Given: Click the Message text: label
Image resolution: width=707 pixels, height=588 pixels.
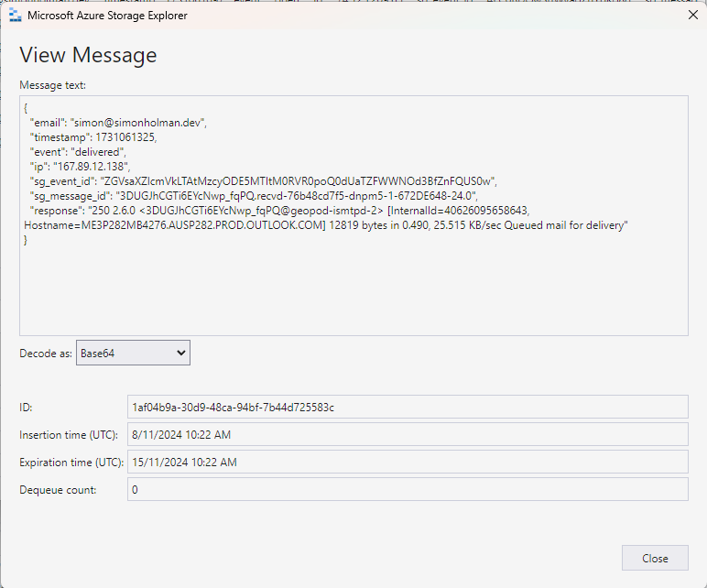Looking at the screenshot, I should tap(53, 85).
